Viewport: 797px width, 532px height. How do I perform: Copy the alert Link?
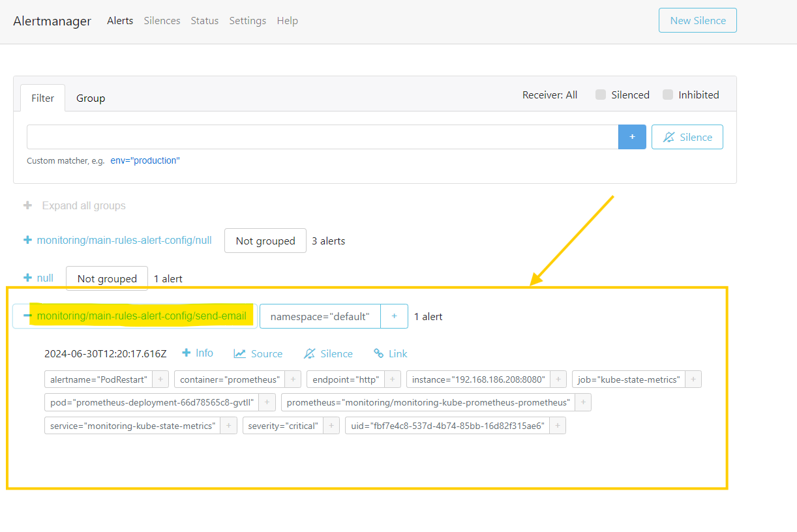pyautogui.click(x=390, y=353)
